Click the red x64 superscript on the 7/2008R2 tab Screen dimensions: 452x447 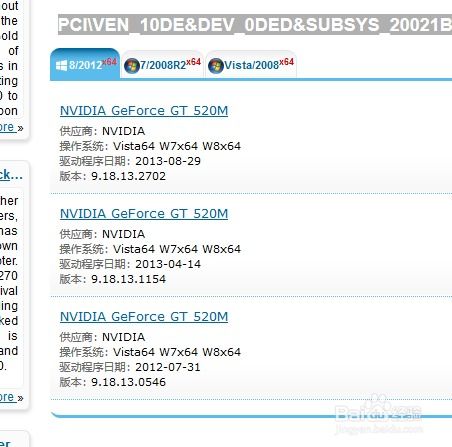pos(193,62)
